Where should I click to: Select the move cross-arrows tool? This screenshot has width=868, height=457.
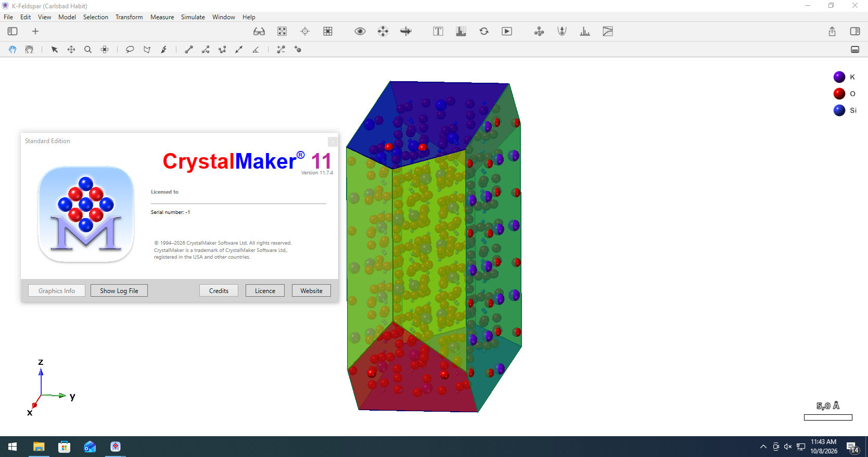pos(71,49)
